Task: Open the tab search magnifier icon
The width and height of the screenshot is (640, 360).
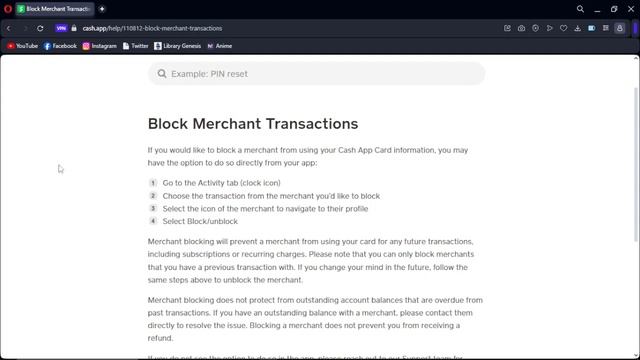Action: pyautogui.click(x=580, y=9)
